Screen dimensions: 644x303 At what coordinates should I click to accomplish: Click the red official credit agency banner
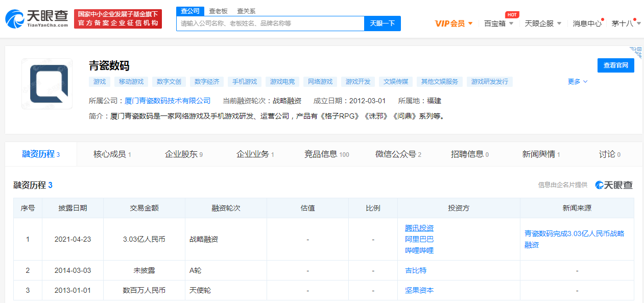click(x=118, y=19)
